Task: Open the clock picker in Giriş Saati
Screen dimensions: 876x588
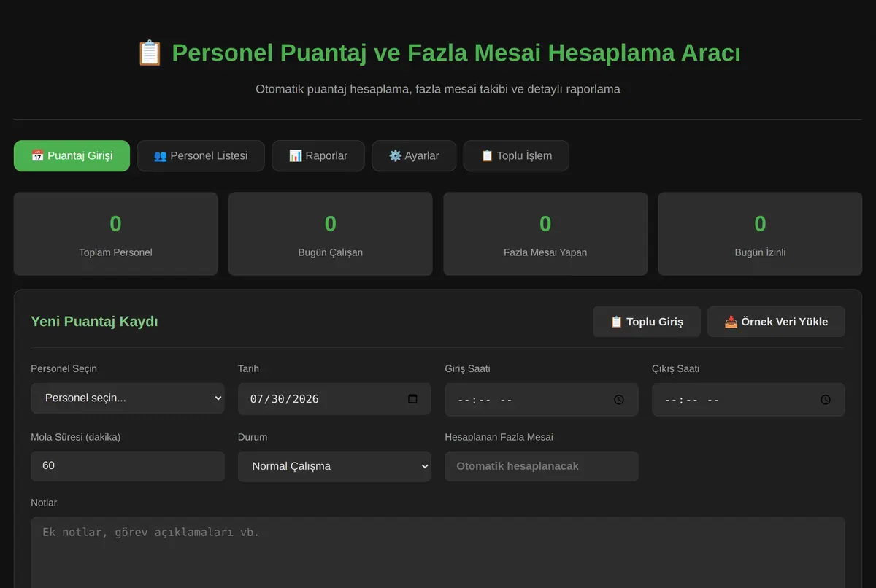Action: (x=619, y=400)
